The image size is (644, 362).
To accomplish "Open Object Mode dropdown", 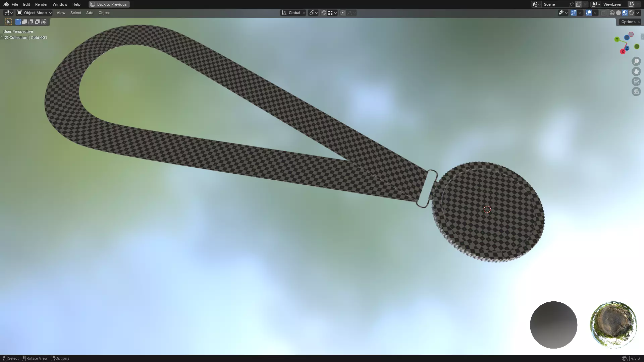I will point(35,13).
